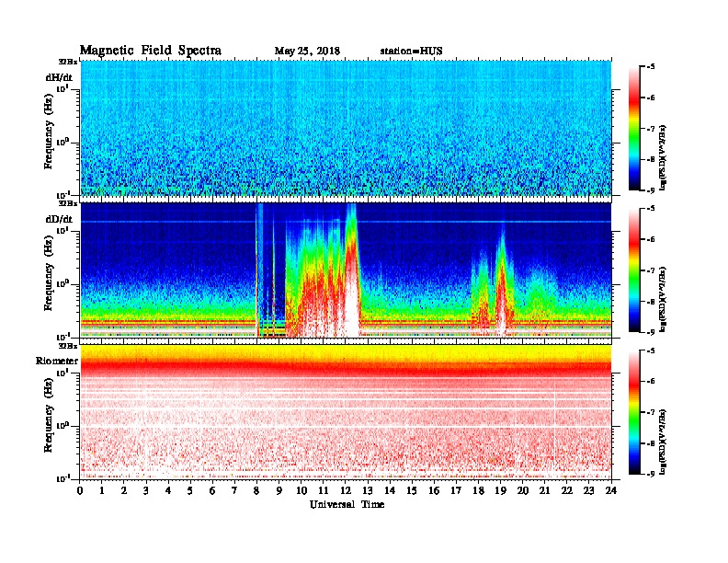The image size is (728, 563).
Task: Click the "-9" value on dH/dt color bar
Action: coord(651,190)
